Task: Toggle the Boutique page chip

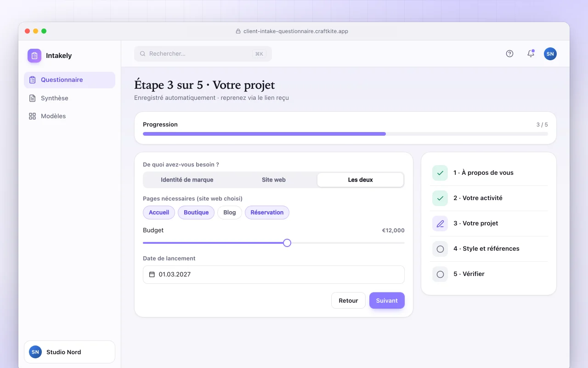Action: (x=196, y=213)
